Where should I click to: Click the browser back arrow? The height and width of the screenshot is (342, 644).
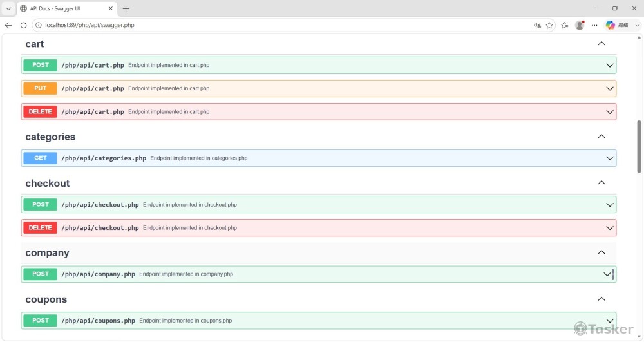point(8,25)
